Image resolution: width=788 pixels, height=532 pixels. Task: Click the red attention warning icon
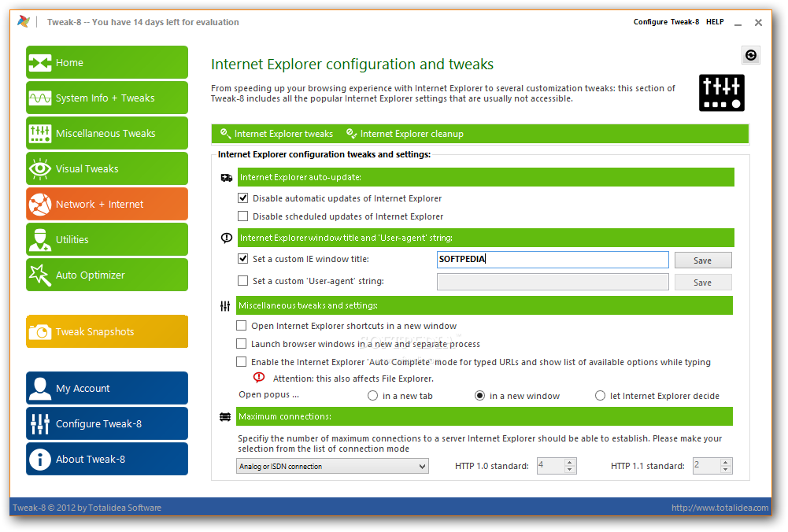(259, 378)
